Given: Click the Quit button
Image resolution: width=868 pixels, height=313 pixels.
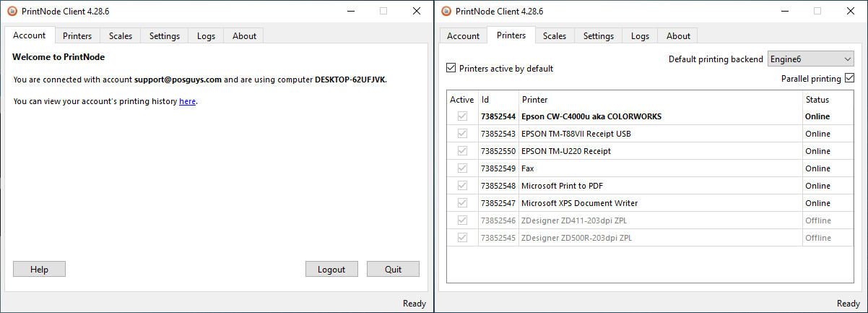Looking at the screenshot, I should point(393,270).
